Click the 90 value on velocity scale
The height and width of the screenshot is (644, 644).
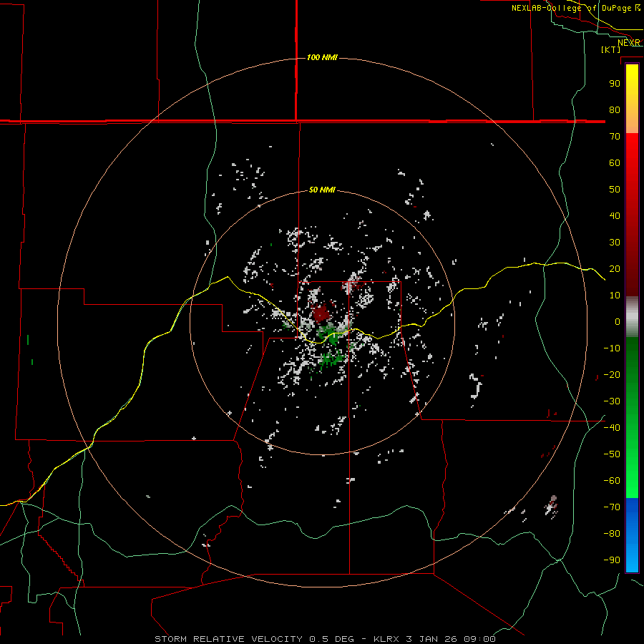(x=615, y=84)
